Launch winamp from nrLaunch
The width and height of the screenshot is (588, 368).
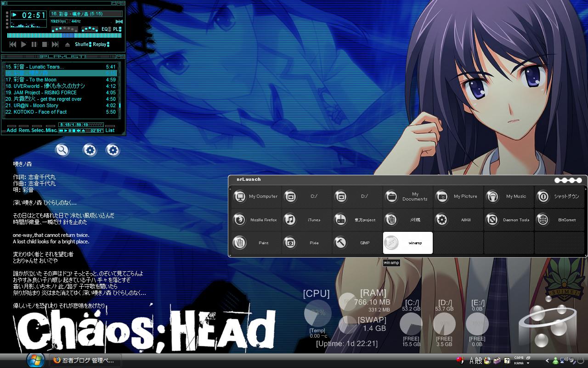[x=408, y=243]
